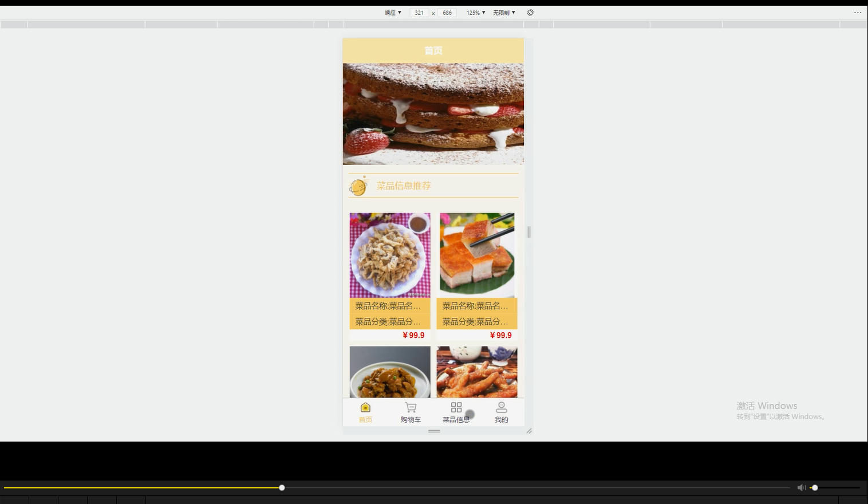Click the 菜品信息推荐 section heading
The image size is (868, 504).
point(404,186)
